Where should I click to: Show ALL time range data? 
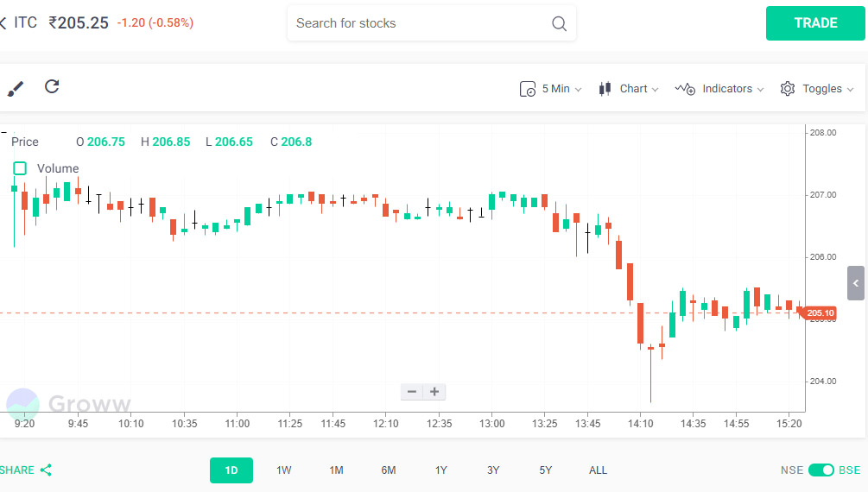coord(598,470)
